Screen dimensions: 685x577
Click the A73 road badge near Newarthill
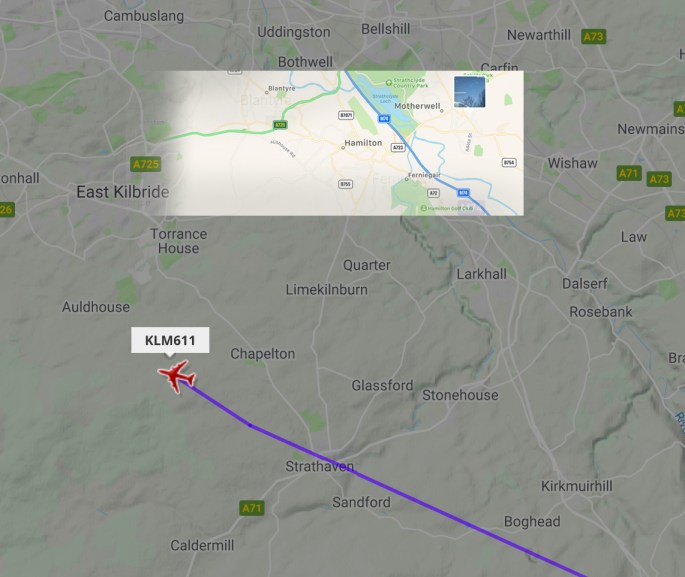[x=594, y=37]
